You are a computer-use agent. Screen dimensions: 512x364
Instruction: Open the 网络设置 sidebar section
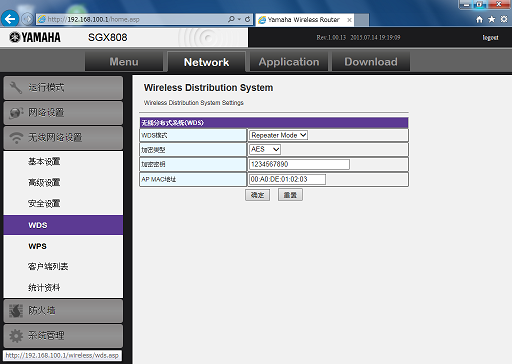click(x=63, y=113)
